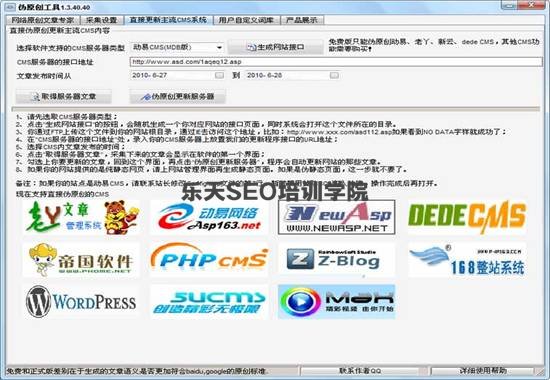Go to the 产品展示 tab

302,20
